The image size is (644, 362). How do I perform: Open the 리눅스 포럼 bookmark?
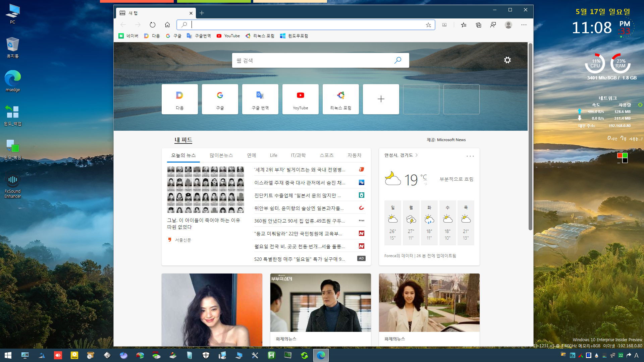tap(260, 36)
